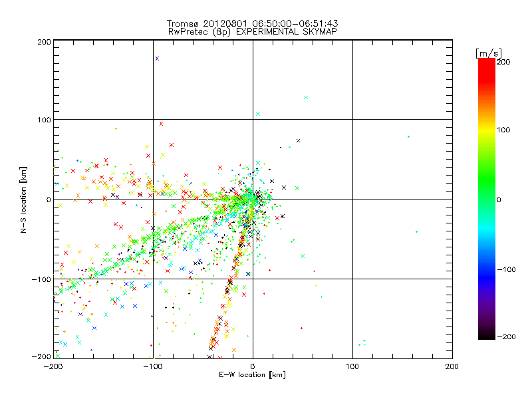Click colorbar tick label '-200'
The width and height of the screenshot is (532, 399).
point(506,336)
